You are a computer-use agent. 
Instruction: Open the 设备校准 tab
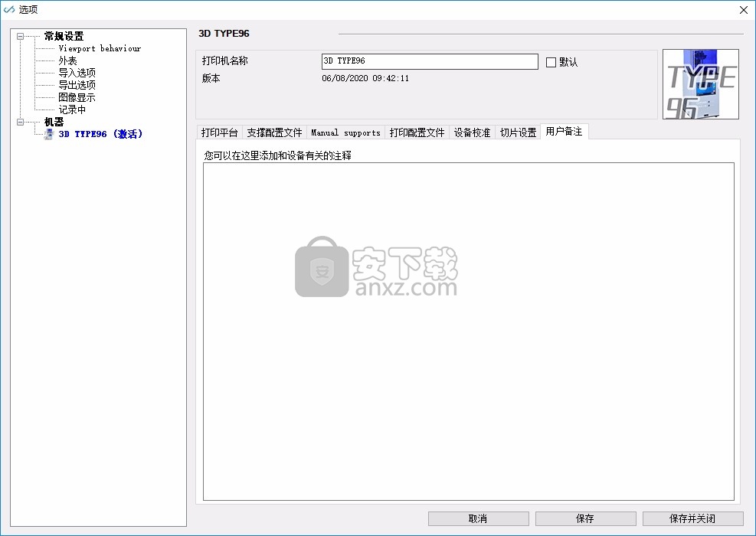pos(472,132)
